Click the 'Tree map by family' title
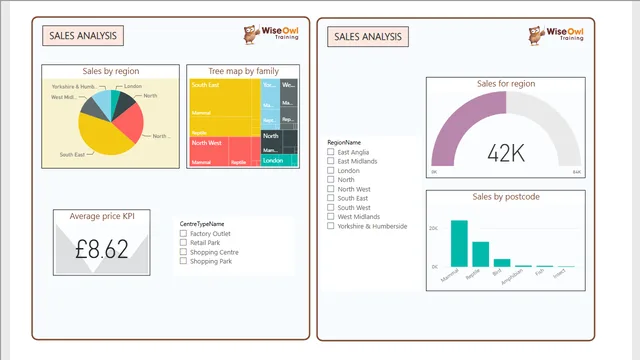 point(243,71)
